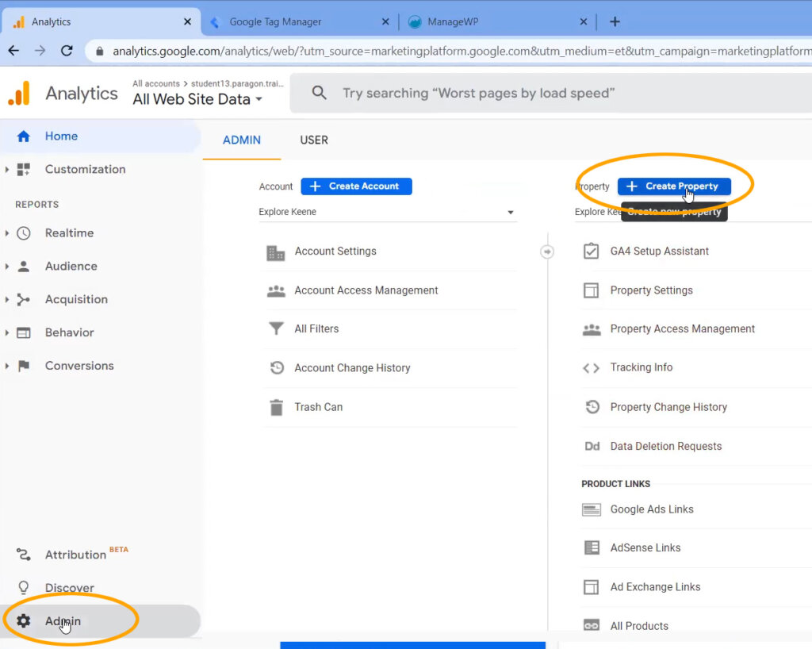Expand the Acquisition reports section

[x=6, y=299]
